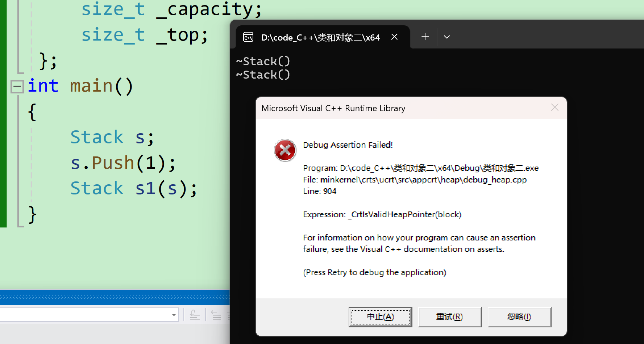Click the 'Line: 904' text
This screenshot has width=644, height=344.
320,191
